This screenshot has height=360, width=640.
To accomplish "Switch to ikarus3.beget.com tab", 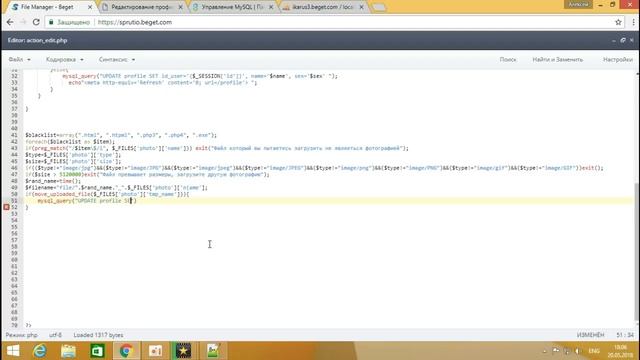I will [x=322, y=7].
